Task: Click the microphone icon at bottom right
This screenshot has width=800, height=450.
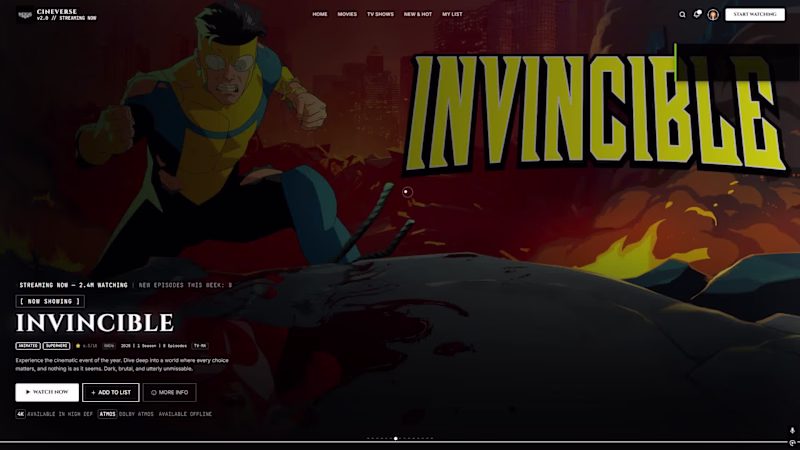Action: (792, 431)
